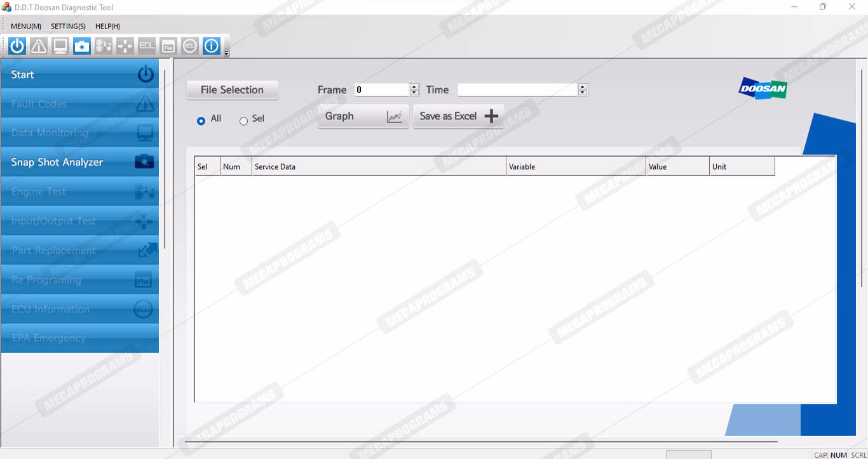This screenshot has height=459, width=868.
Task: Click the File Selection button
Action: pyautogui.click(x=232, y=90)
